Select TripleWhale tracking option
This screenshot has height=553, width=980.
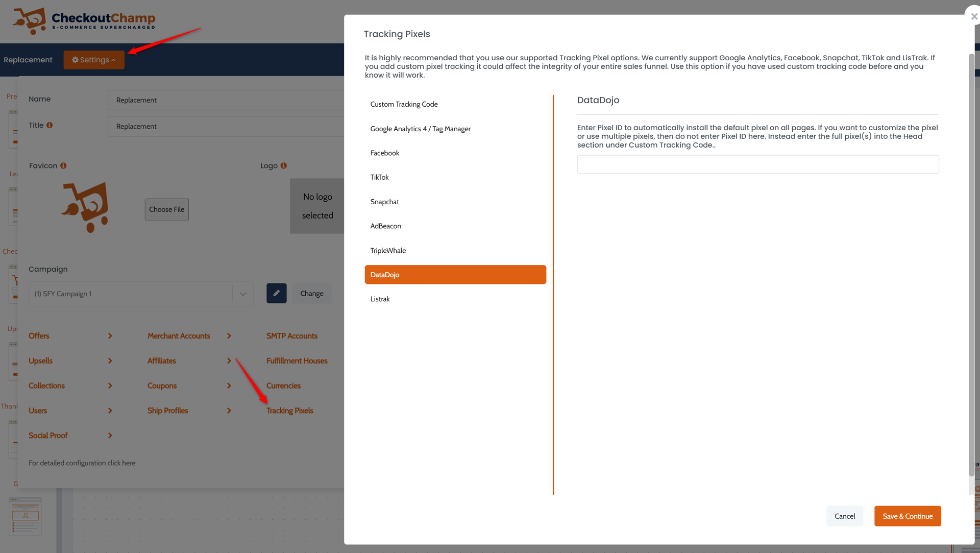[388, 251]
